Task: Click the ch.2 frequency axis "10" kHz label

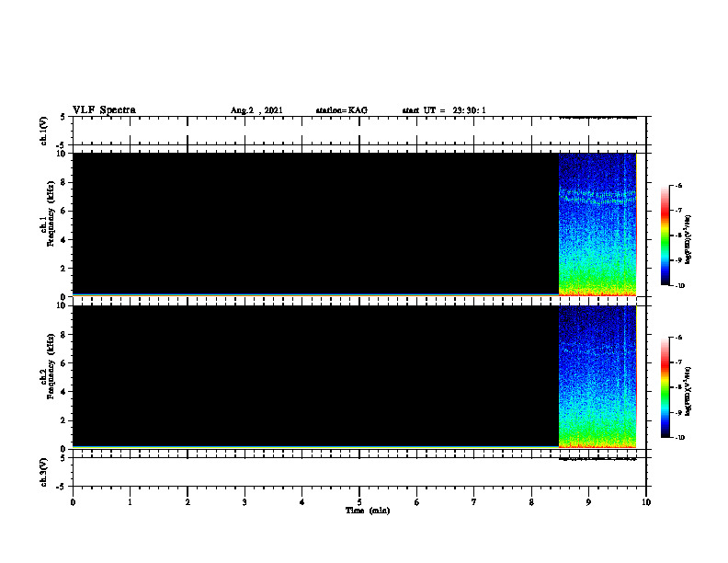Action: pyautogui.click(x=62, y=305)
